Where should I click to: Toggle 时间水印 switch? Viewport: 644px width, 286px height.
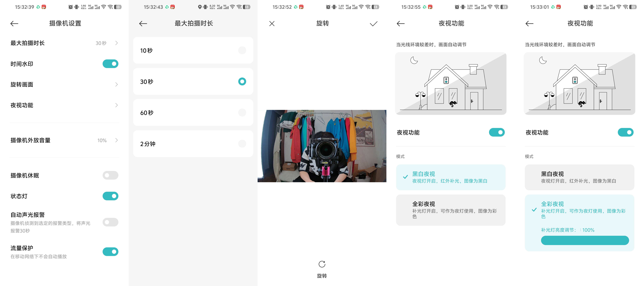tap(110, 64)
